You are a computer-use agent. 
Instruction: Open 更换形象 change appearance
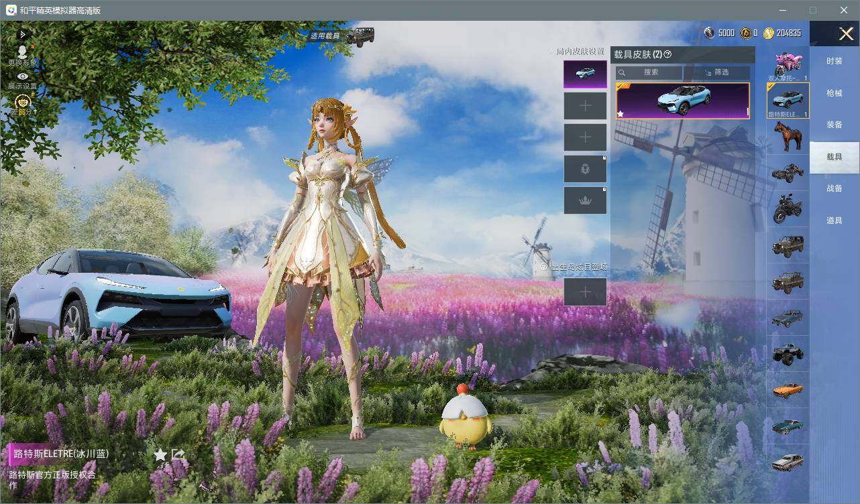point(23,56)
